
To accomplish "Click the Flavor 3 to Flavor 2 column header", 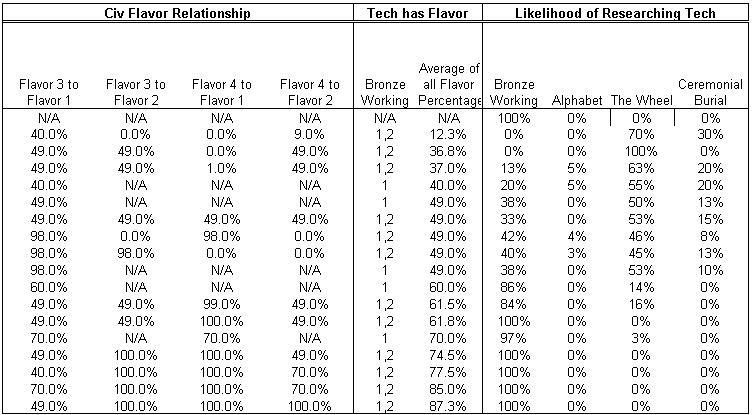I will pos(135,92).
